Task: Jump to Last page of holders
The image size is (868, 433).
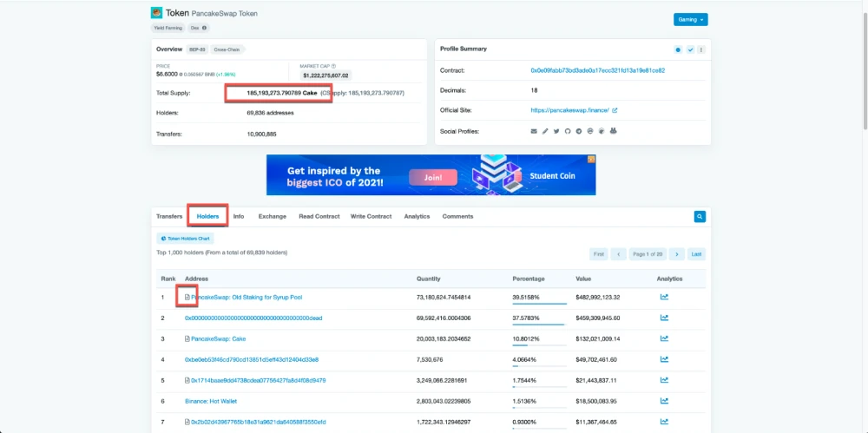Action: [696, 254]
